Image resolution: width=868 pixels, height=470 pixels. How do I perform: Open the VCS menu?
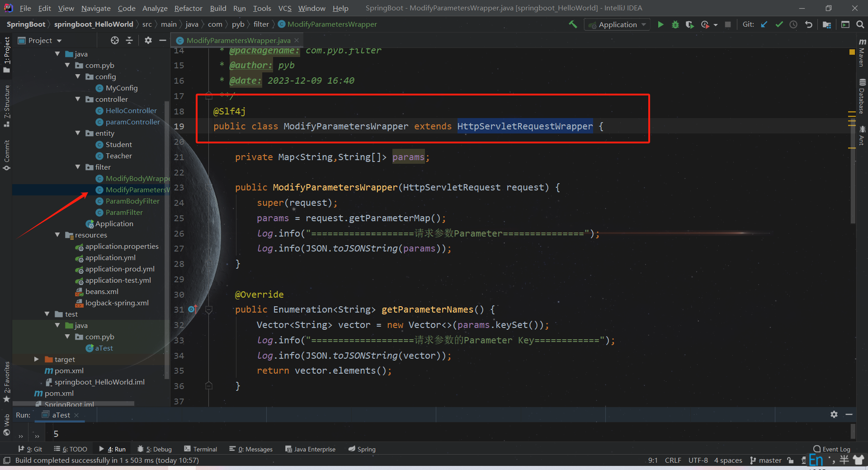[x=285, y=8]
